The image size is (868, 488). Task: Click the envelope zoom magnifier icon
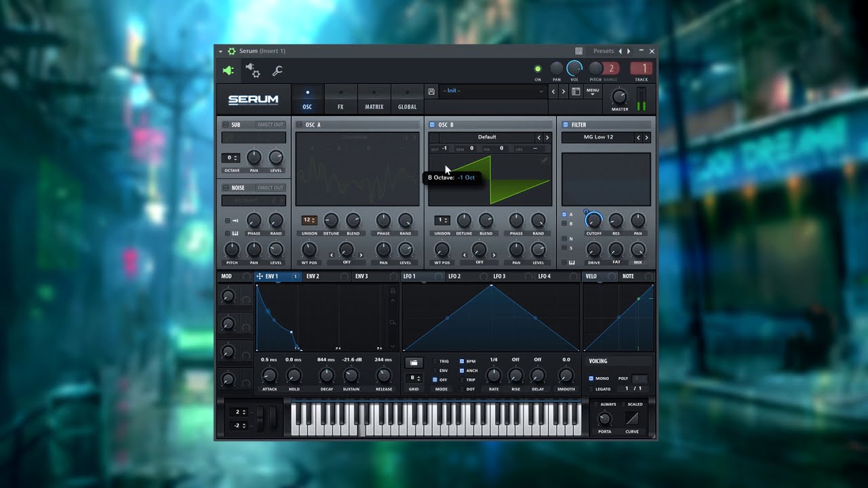coord(393,323)
